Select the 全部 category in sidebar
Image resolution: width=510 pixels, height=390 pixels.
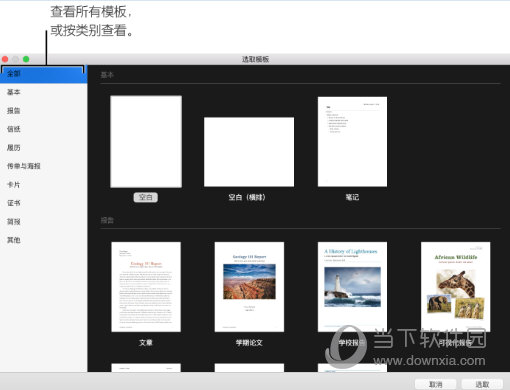click(x=43, y=74)
